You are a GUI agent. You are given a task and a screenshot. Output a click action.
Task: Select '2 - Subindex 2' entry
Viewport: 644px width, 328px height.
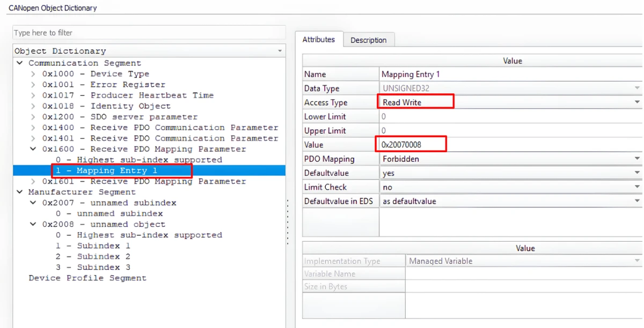pos(93,256)
